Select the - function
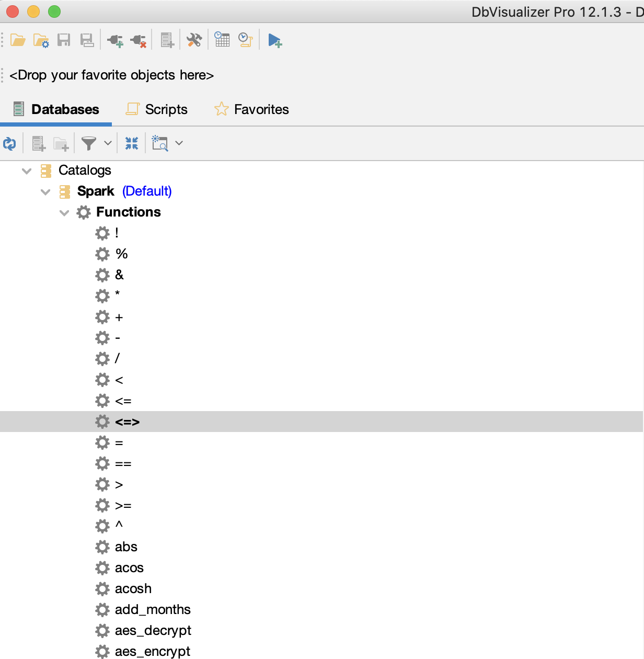 pyautogui.click(x=118, y=338)
